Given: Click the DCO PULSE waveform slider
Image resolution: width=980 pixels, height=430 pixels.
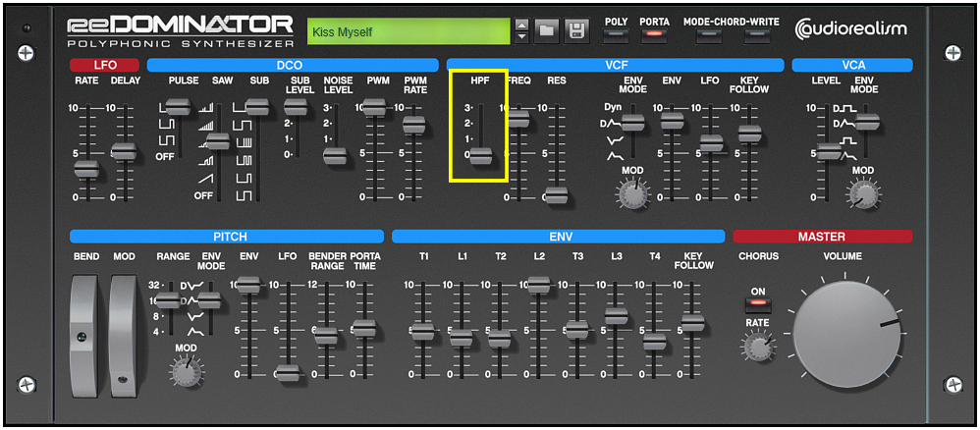Looking at the screenshot, I should (178, 106).
